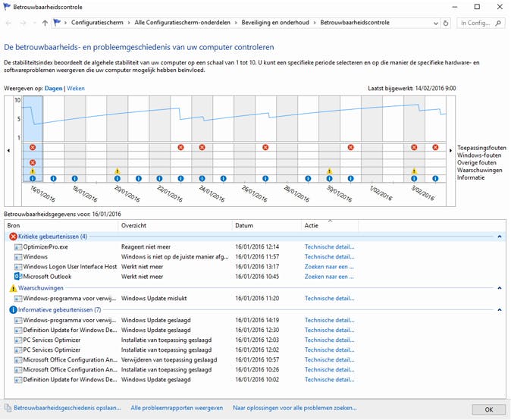Click the Outlook icon next to Microsoft Outlook
This screenshot has height=420, width=511.
pos(18,276)
